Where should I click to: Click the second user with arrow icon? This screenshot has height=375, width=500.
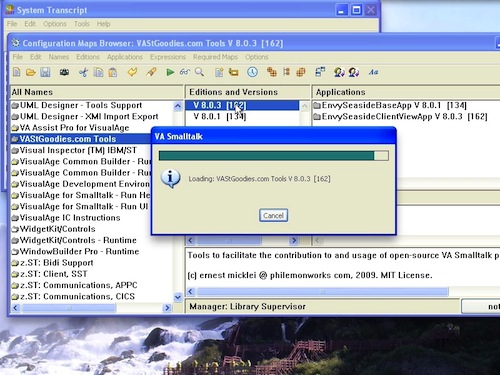354,72
